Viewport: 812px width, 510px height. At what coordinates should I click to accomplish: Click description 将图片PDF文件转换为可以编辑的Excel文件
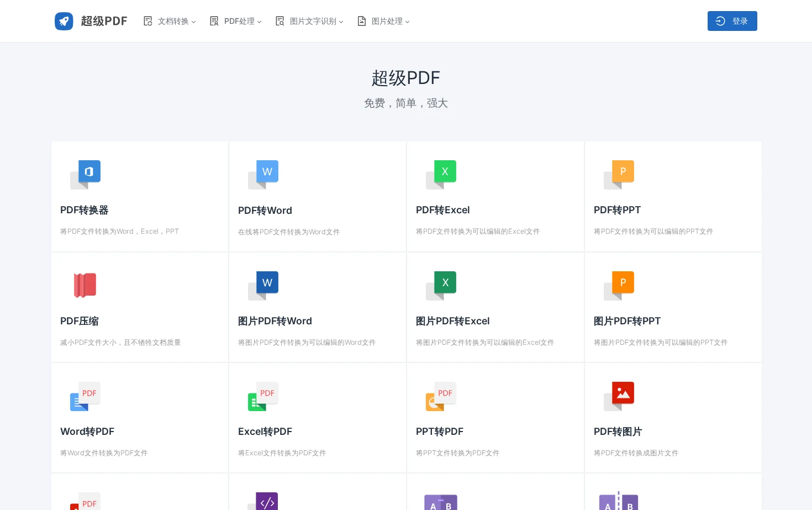click(485, 343)
